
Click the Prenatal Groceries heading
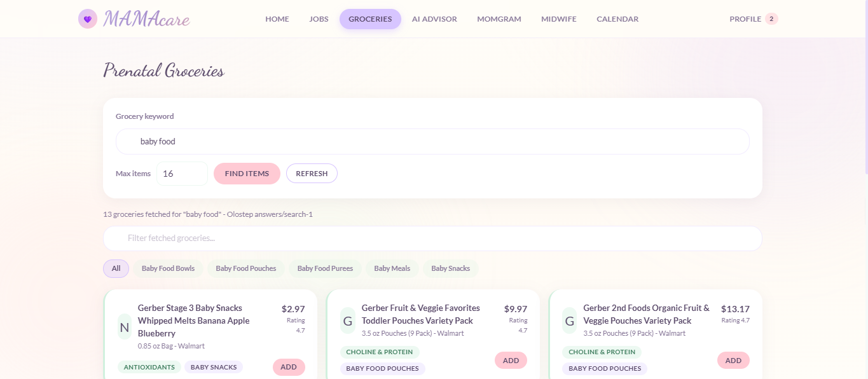[x=164, y=71]
